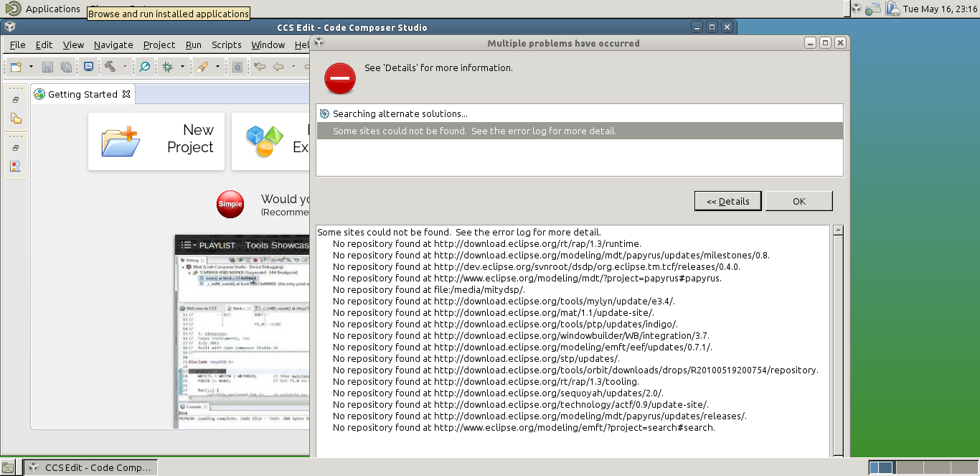980x476 pixels.
Task: Close the Getting Started tab
Action: point(126,94)
